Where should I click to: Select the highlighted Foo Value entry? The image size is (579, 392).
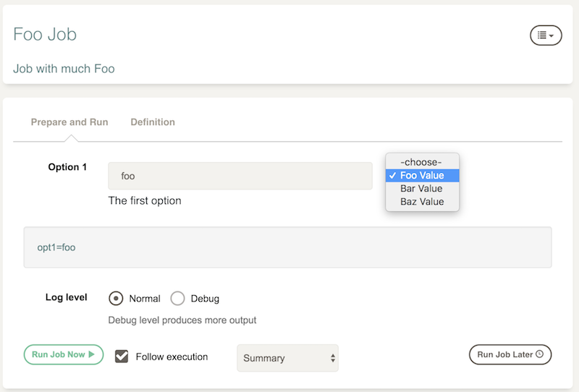(422, 175)
